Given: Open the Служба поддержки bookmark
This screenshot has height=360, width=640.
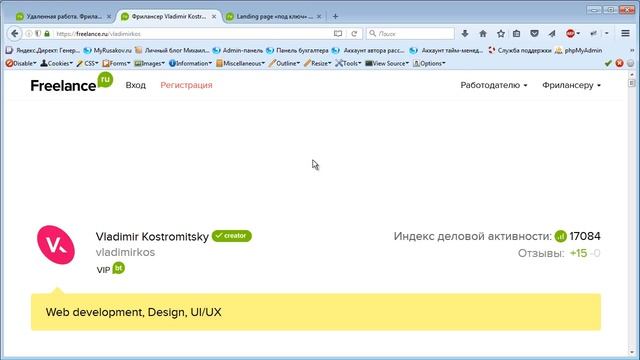Looking at the screenshot, I should (x=520, y=50).
